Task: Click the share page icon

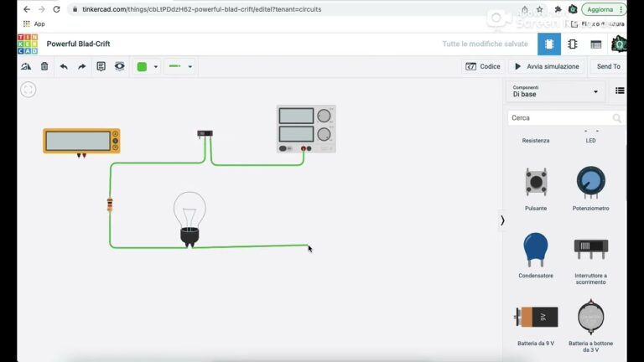Action: (524, 9)
